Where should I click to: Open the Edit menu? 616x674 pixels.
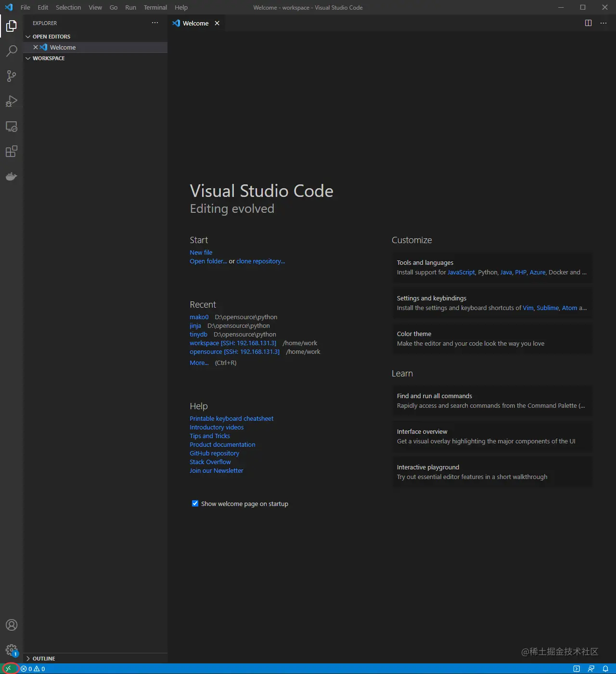pos(43,7)
